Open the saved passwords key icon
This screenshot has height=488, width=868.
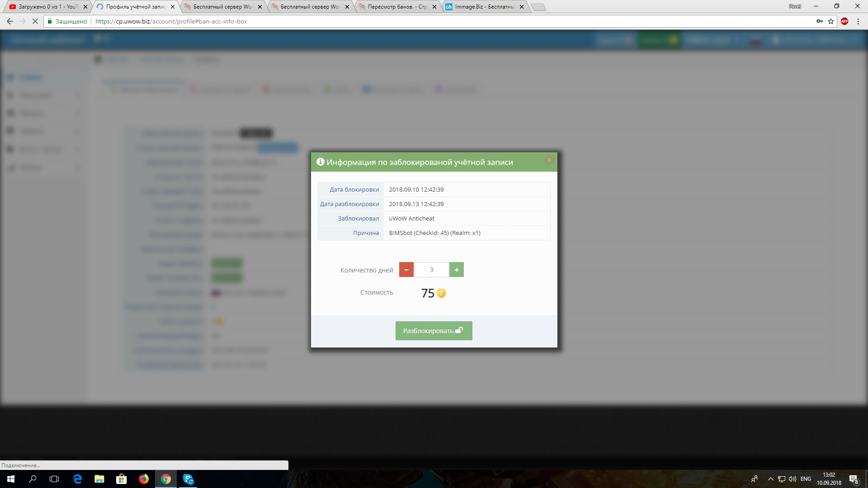[x=819, y=21]
